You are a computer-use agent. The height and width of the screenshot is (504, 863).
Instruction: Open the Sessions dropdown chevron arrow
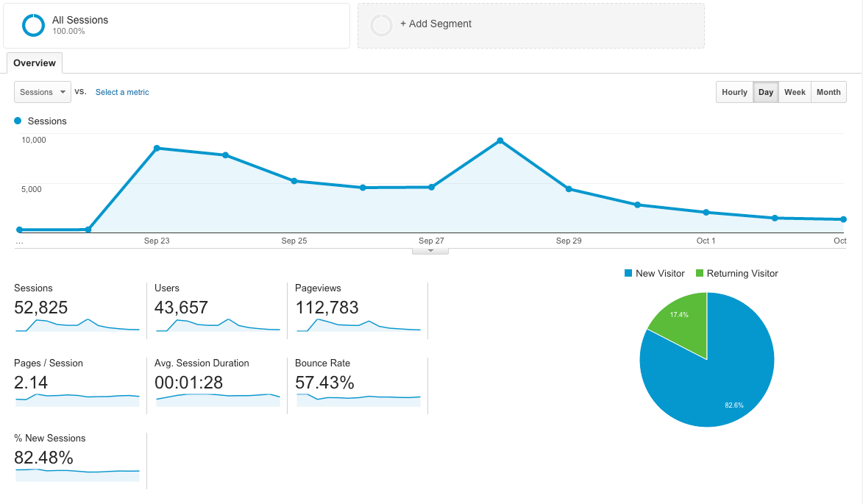click(x=64, y=92)
